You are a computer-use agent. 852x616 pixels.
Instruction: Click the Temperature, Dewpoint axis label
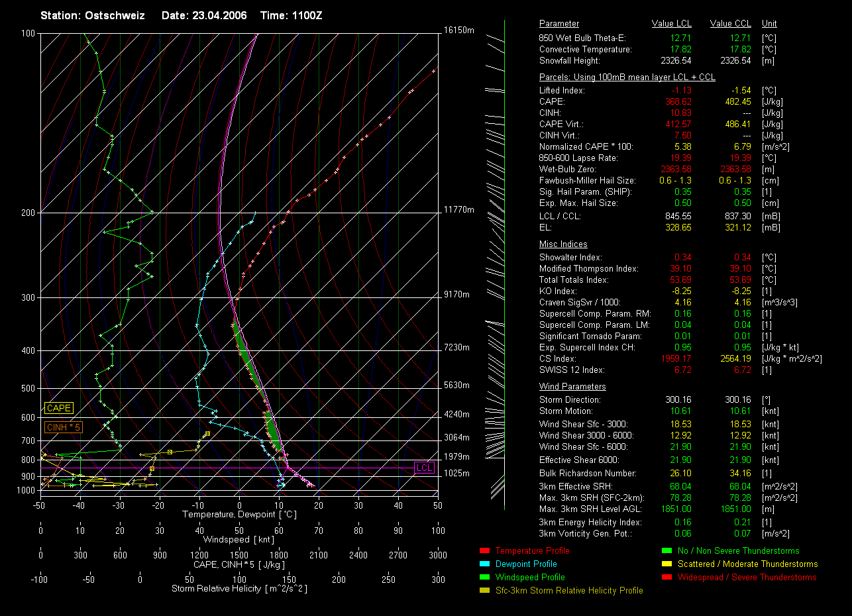(238, 515)
